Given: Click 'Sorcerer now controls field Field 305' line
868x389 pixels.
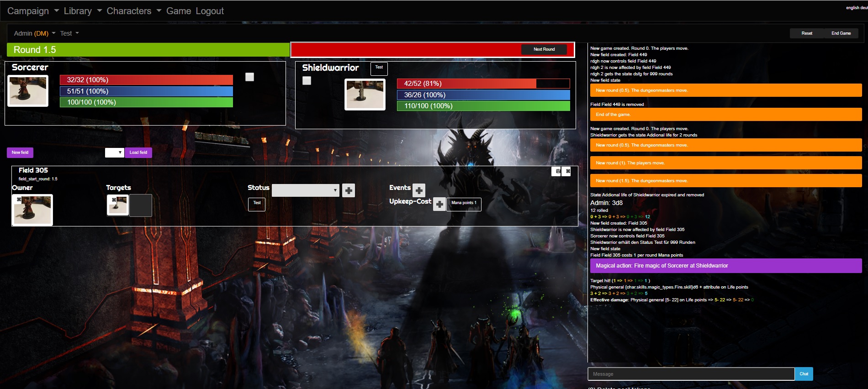Looking at the screenshot, I should coord(627,236).
